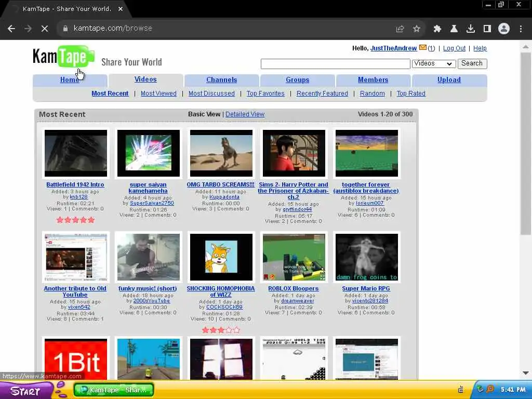Toggle the browser side panel icon
Screen dimensions: 532x399
(x=487, y=29)
